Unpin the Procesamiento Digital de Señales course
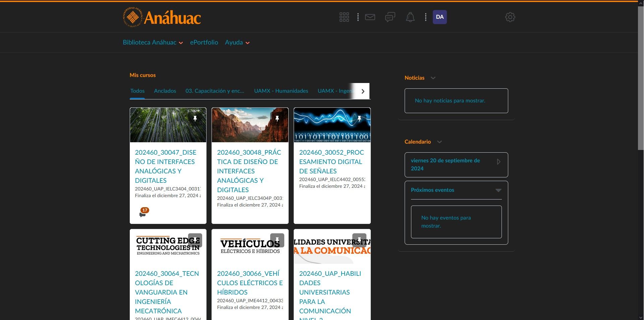Viewport: 644px width, 320px height. coord(359,118)
